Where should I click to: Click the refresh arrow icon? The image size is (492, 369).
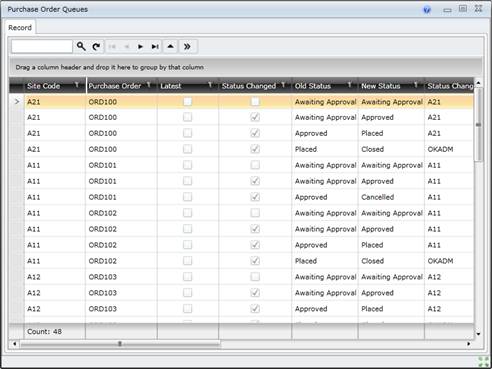96,46
